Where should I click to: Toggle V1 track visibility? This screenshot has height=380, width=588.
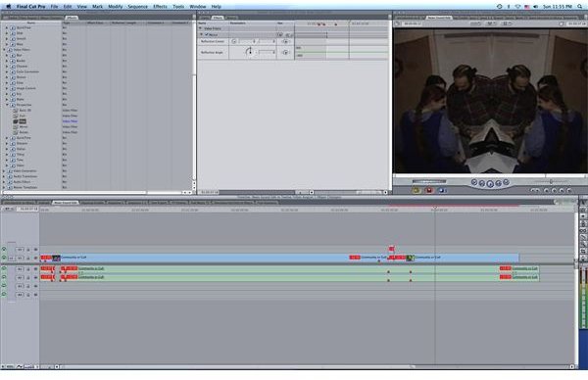(4, 258)
